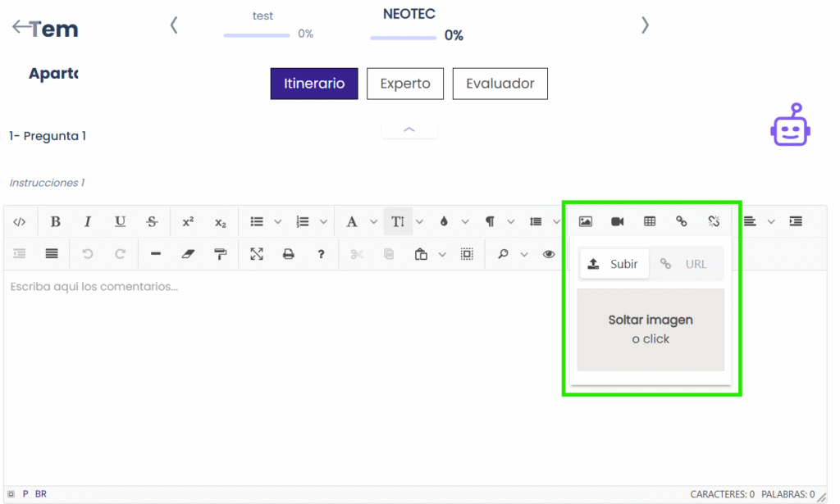The width and height of the screenshot is (840, 504).
Task: Decrease indent of the paragraph
Action: click(x=20, y=253)
